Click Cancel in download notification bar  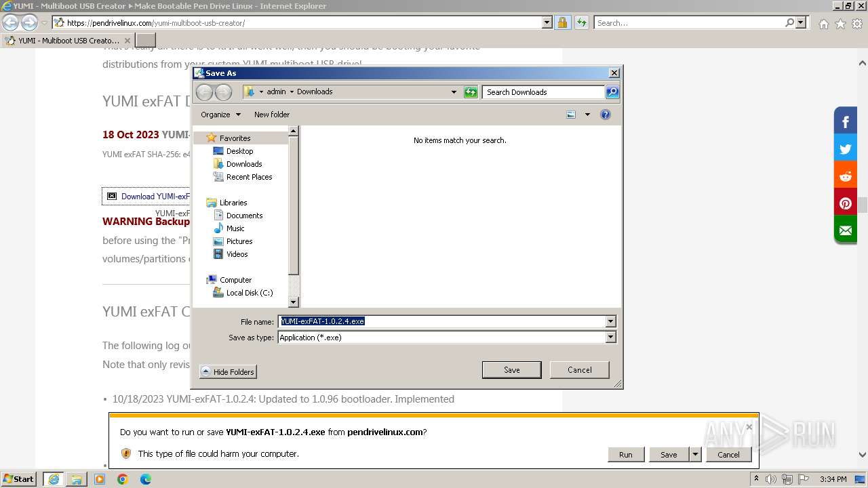(729, 455)
